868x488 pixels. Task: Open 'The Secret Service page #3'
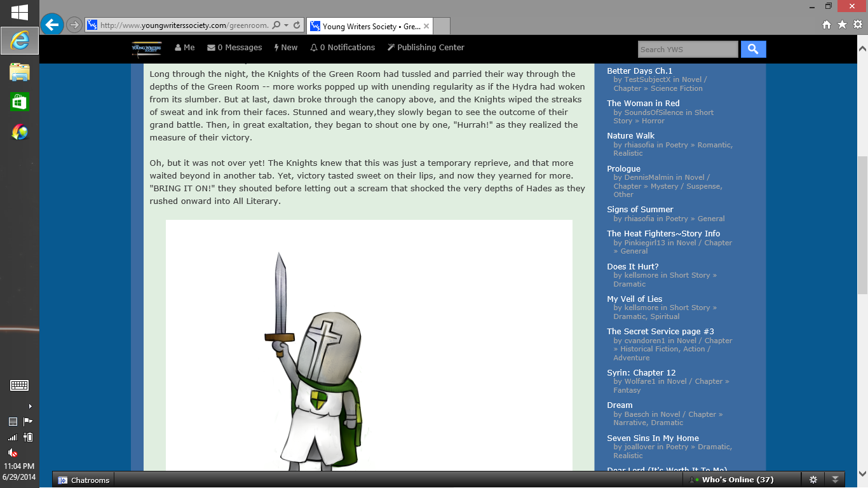tap(660, 331)
